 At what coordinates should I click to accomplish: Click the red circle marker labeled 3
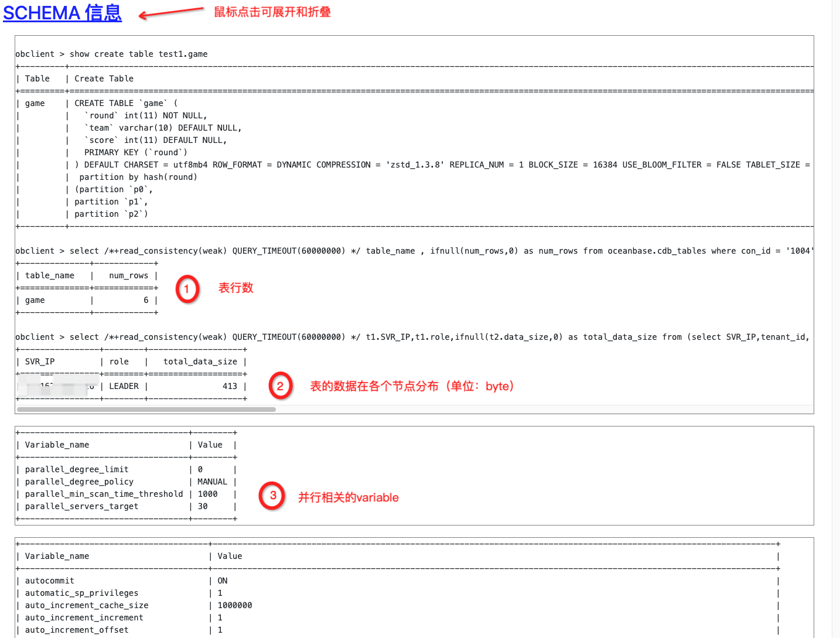pos(272,496)
